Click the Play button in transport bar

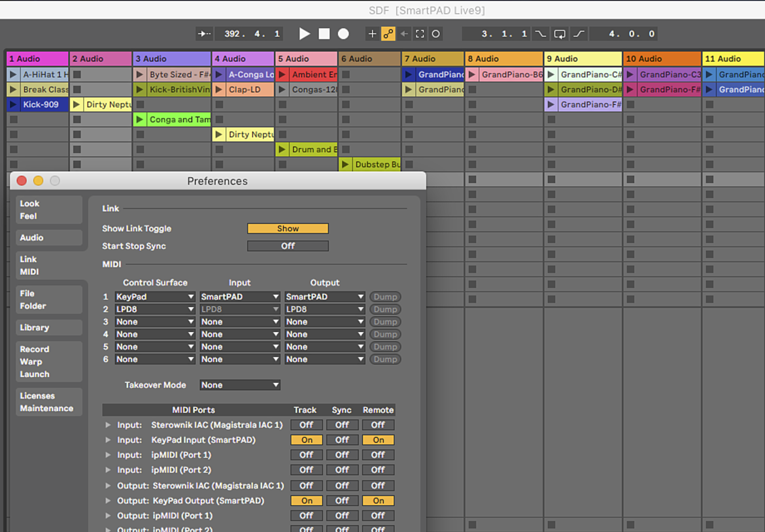305,33
